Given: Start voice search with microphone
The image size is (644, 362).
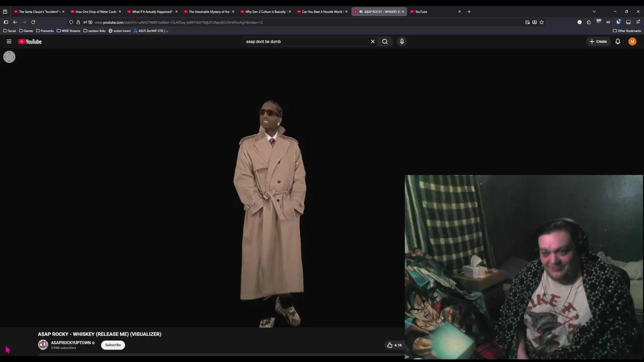Looking at the screenshot, I should pos(401,42).
